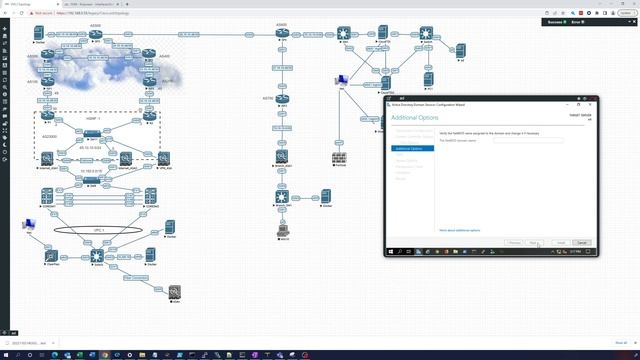Click the search icon in VM taskbar
This screenshot has height=360, width=640.
pyautogui.click(x=400, y=252)
